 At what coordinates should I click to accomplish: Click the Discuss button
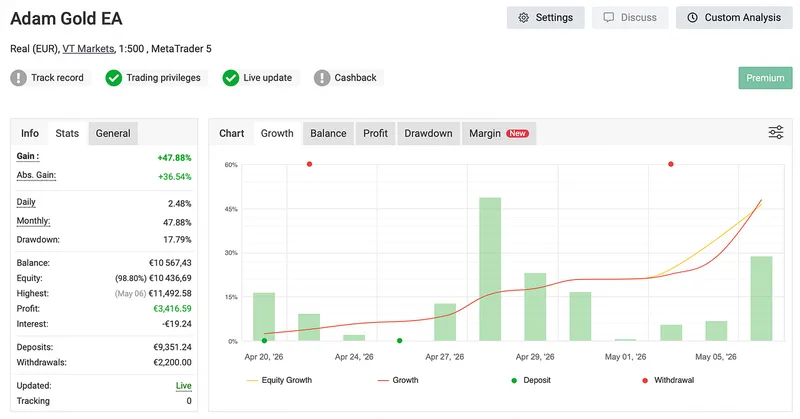coord(630,17)
